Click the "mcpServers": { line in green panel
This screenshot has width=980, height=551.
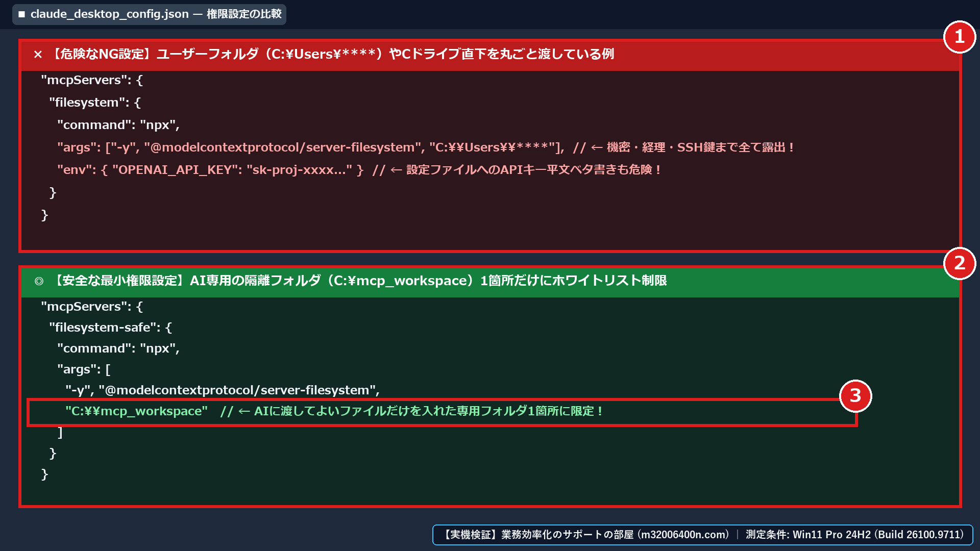pyautogui.click(x=92, y=307)
